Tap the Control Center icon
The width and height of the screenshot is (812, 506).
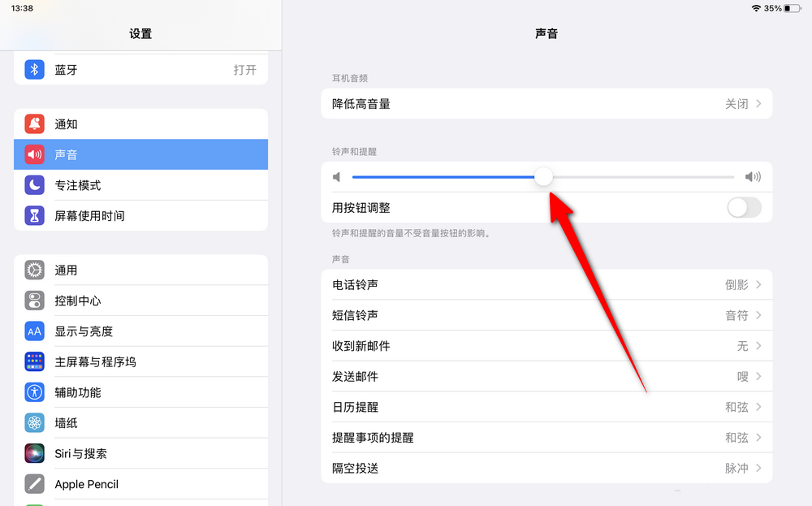[34, 301]
